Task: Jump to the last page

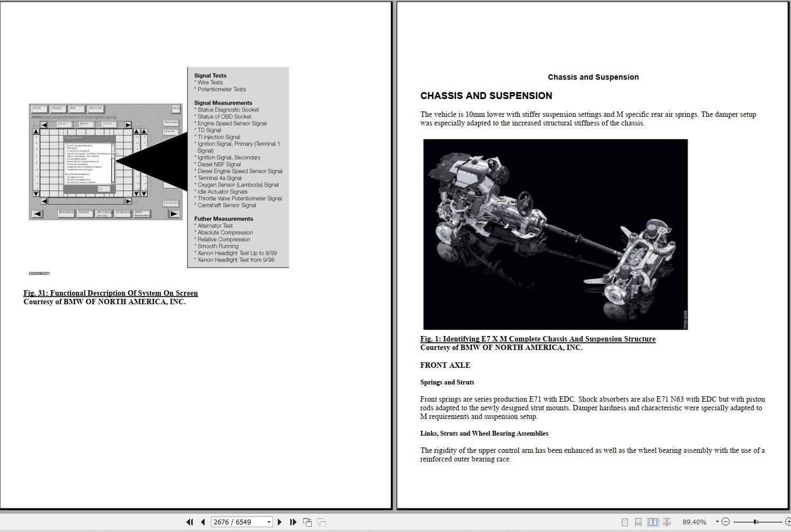Action: (293, 522)
